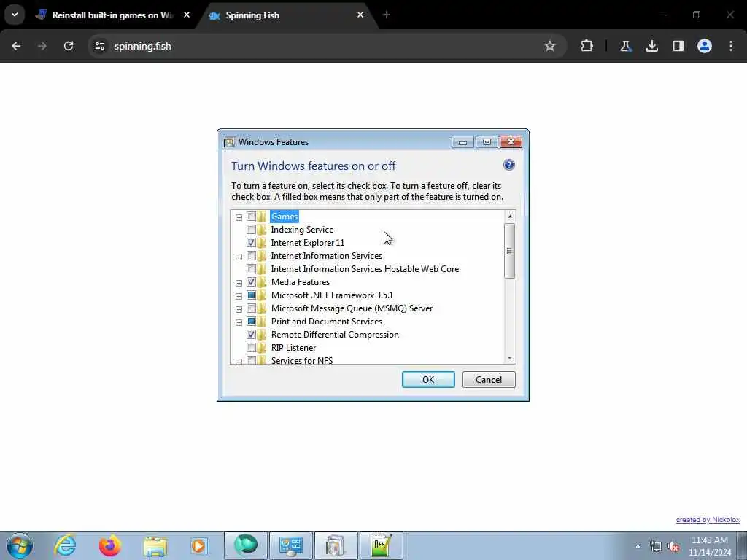Uncheck Remote Differential Compression
This screenshot has width=747, height=560.
[251, 334]
